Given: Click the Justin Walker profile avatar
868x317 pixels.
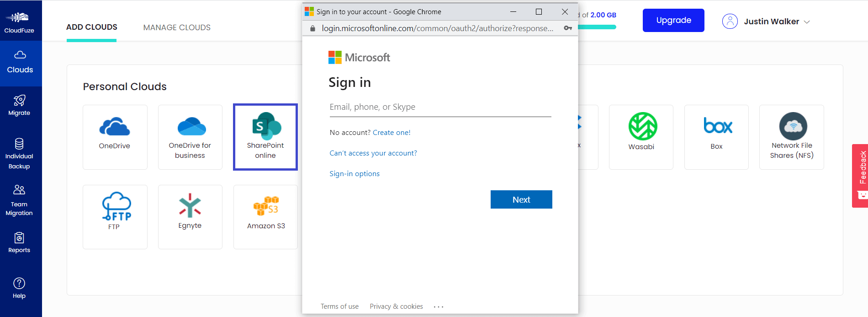Looking at the screenshot, I should pyautogui.click(x=730, y=21).
